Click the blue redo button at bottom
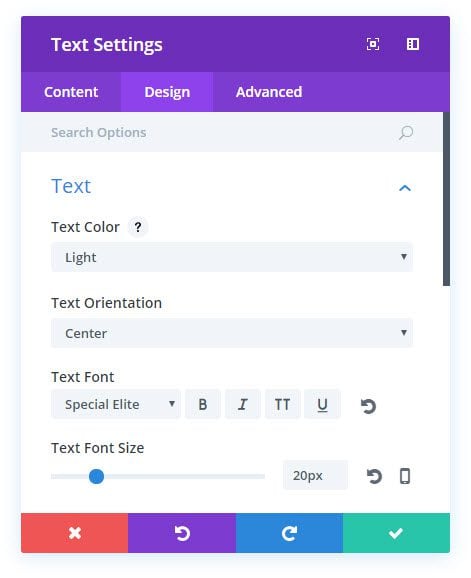Viewport: 471px width, 578px height. [x=289, y=533]
